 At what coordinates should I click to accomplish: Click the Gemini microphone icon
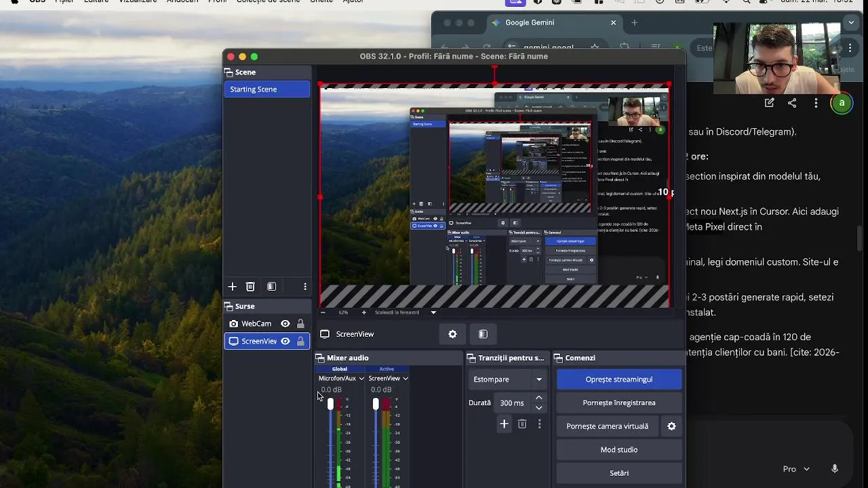pos(835,469)
